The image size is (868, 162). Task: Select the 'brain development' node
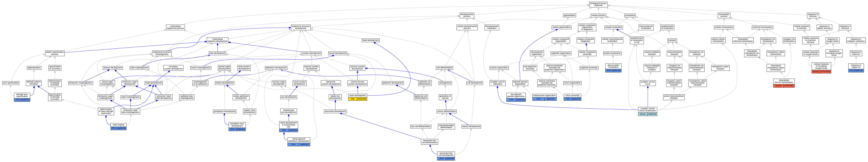tap(357, 95)
